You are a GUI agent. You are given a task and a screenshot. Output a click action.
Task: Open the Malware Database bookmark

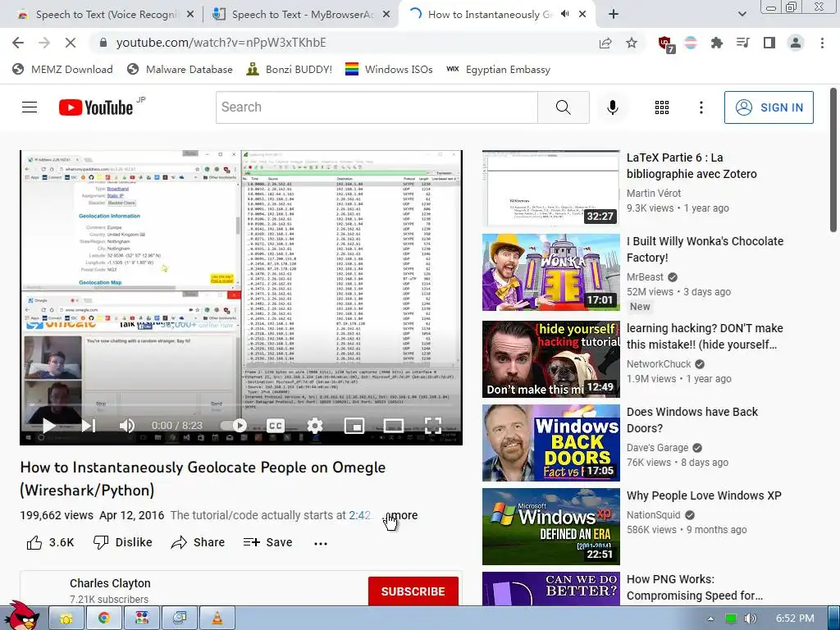(x=180, y=70)
